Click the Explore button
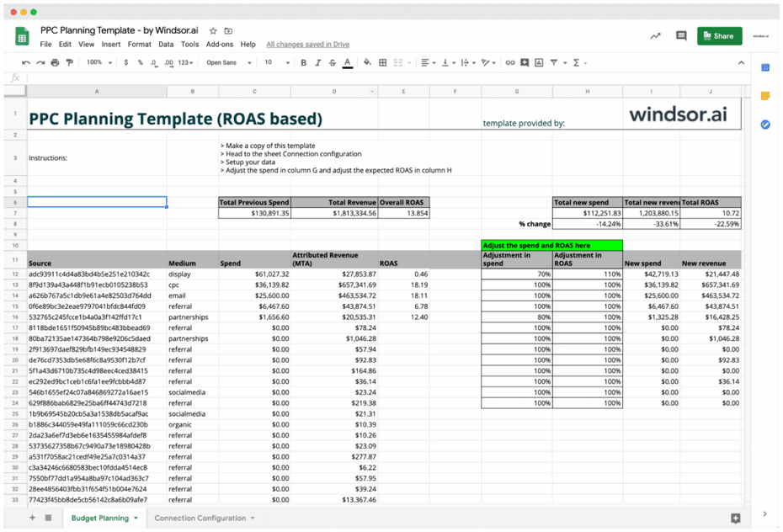The width and height of the screenshot is (783, 532). pyautogui.click(x=736, y=519)
